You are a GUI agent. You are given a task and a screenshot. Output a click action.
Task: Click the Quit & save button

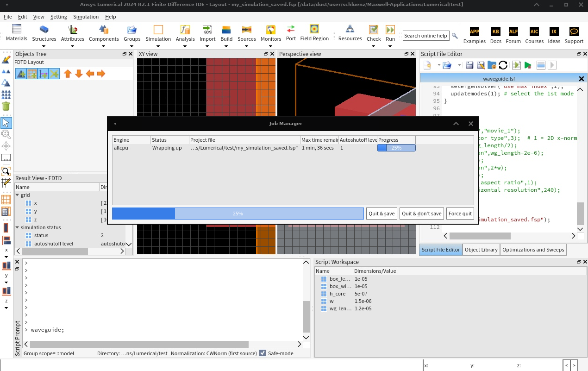click(x=381, y=214)
